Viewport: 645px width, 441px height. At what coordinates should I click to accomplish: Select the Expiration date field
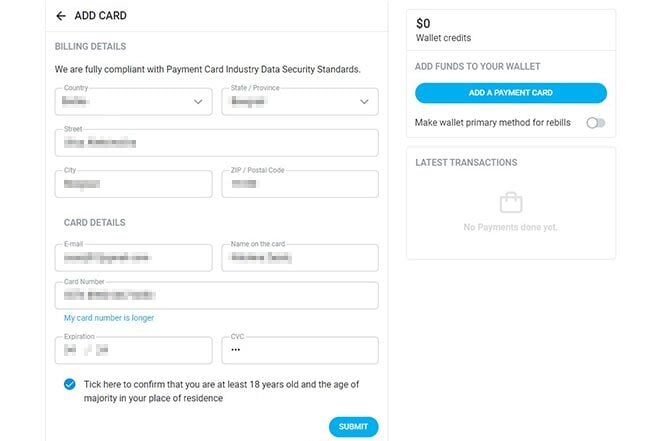coord(134,351)
